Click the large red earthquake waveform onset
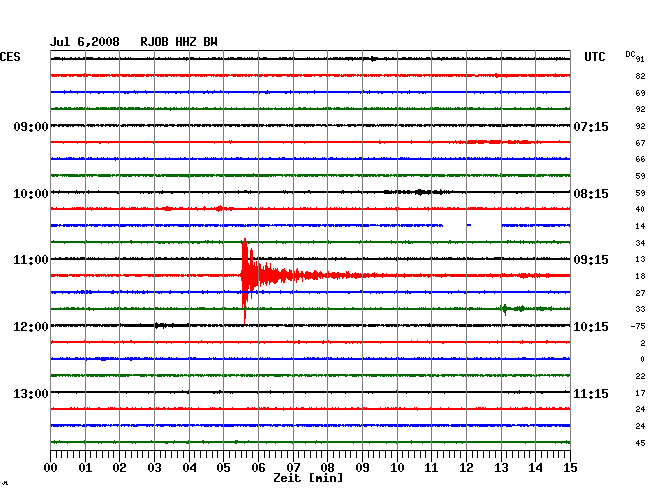 pos(245,275)
